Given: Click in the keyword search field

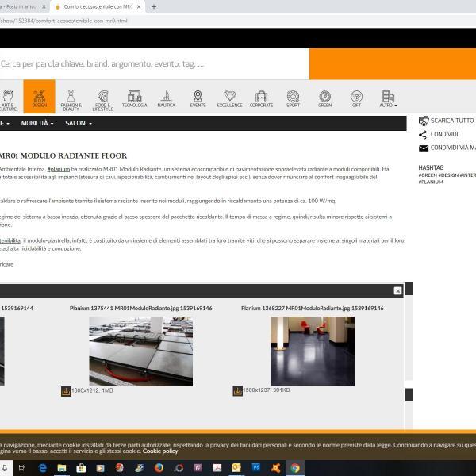Looking at the screenshot, I should [x=154, y=64].
